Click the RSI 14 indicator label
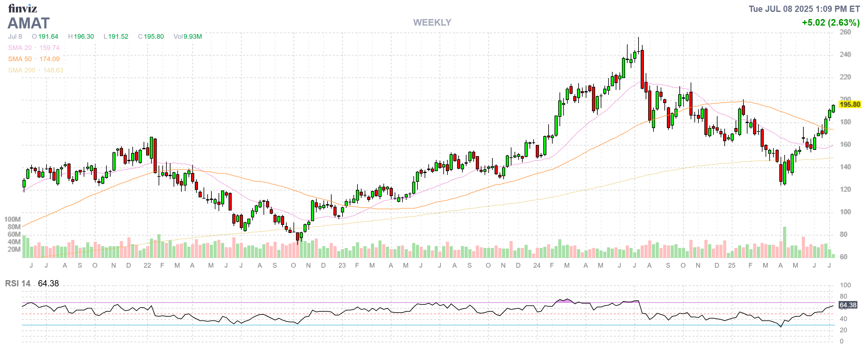The width and height of the screenshot is (868, 351). coord(17,284)
